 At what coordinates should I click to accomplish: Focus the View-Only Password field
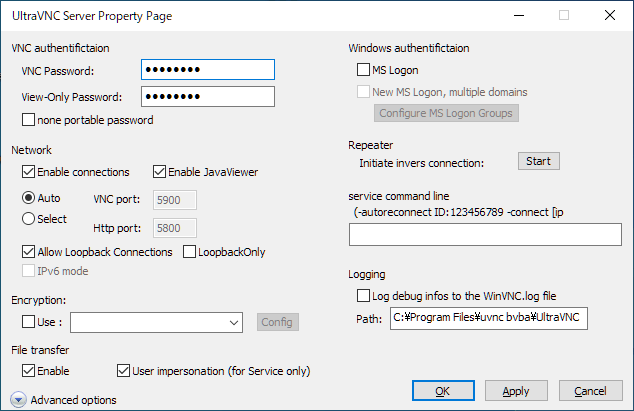(208, 96)
